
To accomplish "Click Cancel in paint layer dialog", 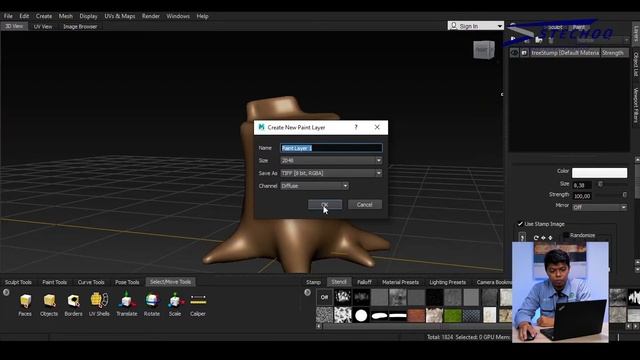I will 364,204.
